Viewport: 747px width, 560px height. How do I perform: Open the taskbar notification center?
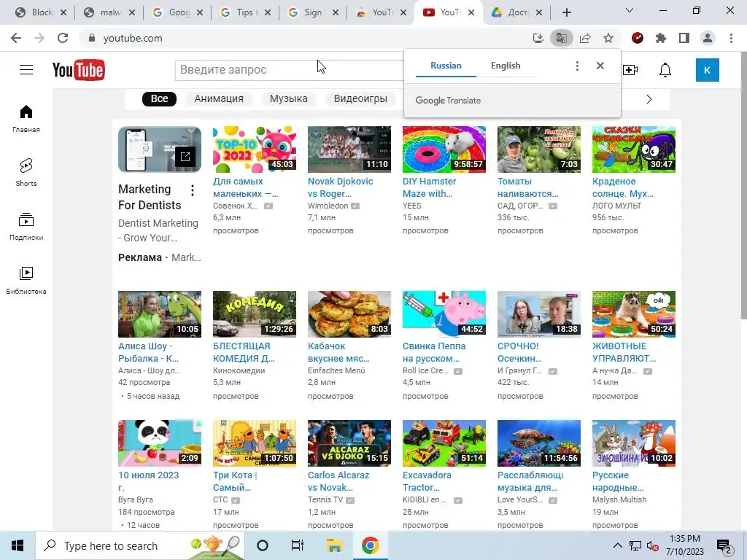tap(724, 545)
